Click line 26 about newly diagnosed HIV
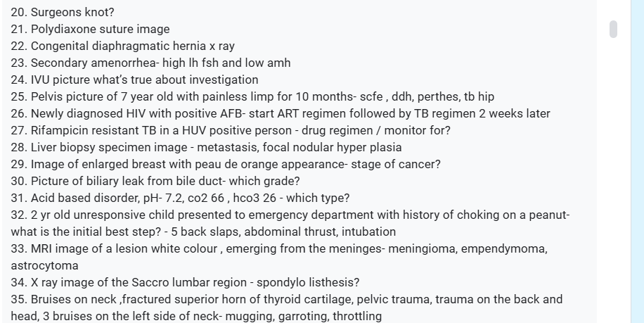 (281, 113)
